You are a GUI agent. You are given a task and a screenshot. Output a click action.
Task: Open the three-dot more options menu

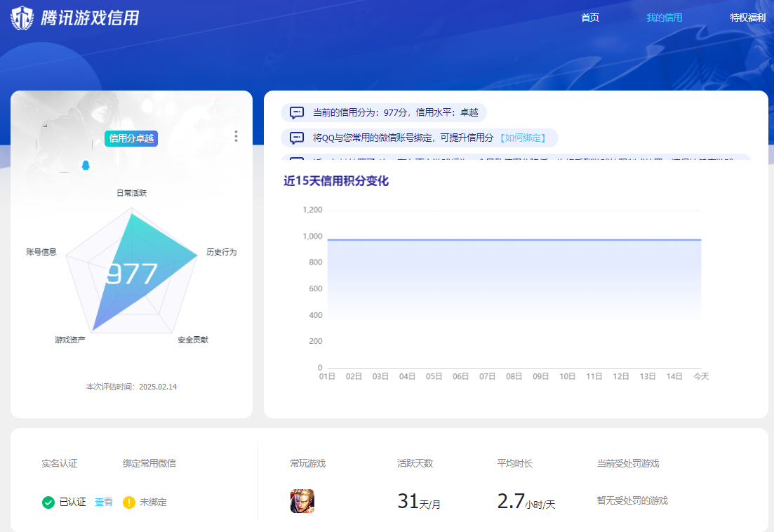point(236,136)
